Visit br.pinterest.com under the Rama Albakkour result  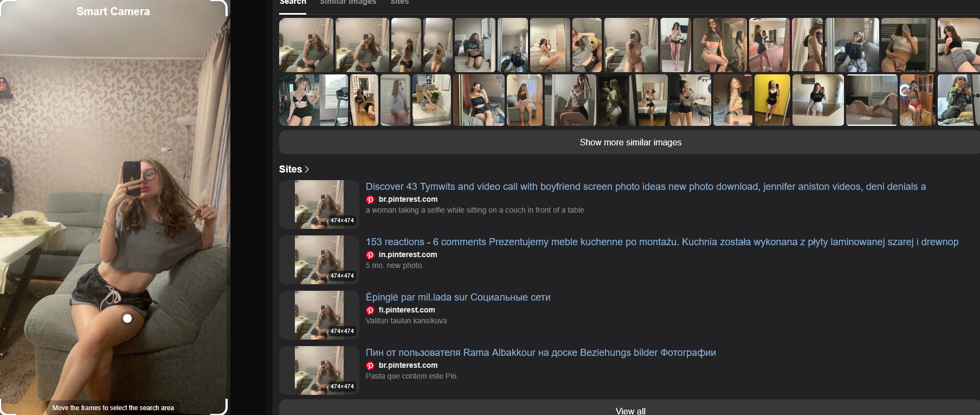tap(408, 365)
